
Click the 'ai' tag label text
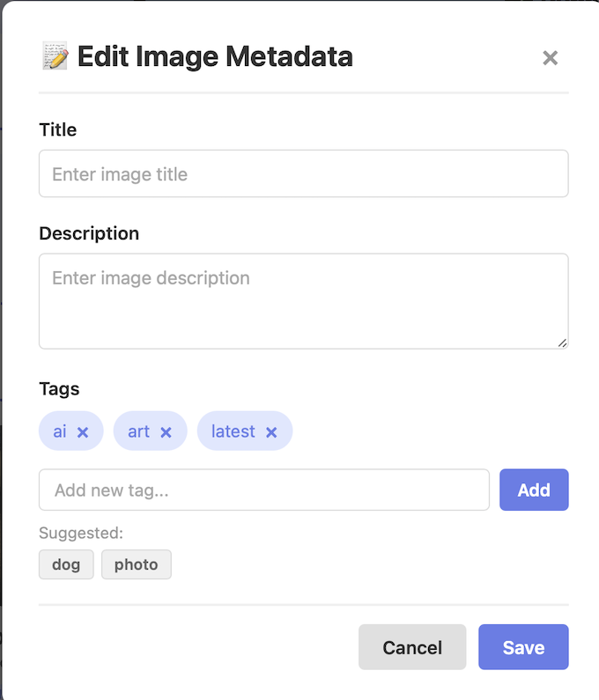point(60,431)
